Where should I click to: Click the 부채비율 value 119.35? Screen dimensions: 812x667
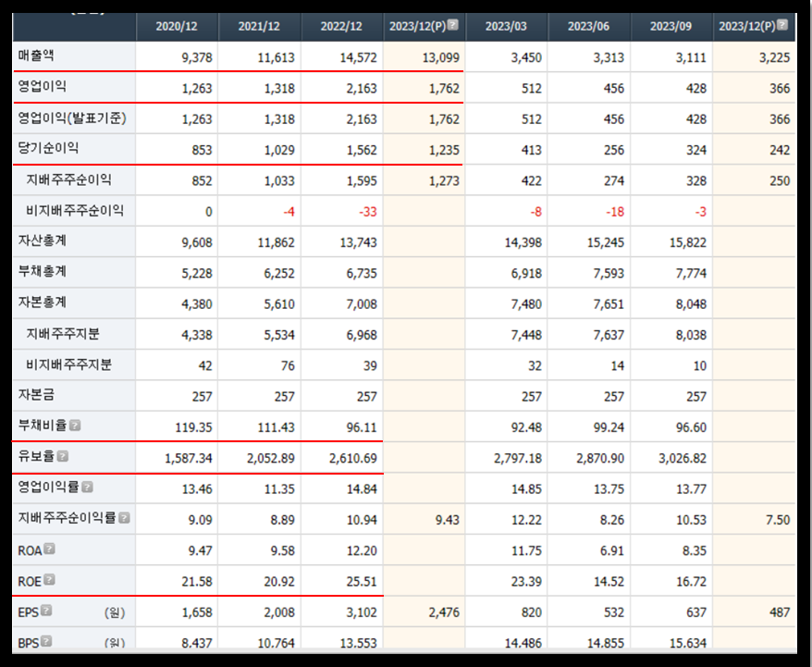[193, 427]
